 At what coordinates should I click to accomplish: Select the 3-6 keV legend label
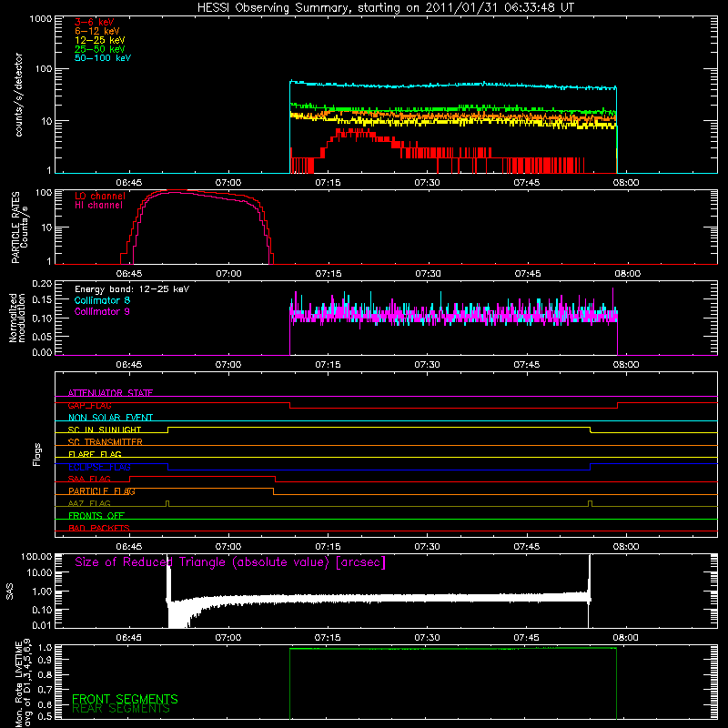pos(94,22)
